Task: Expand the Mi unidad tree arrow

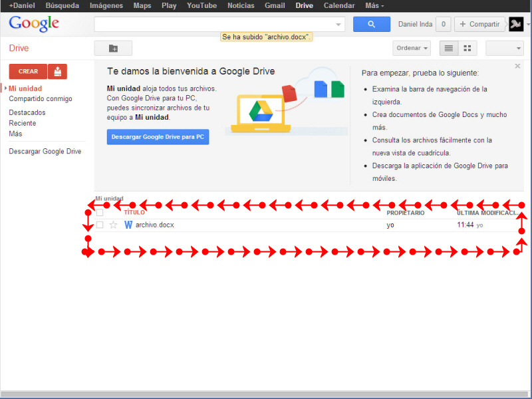Action: [x=5, y=88]
